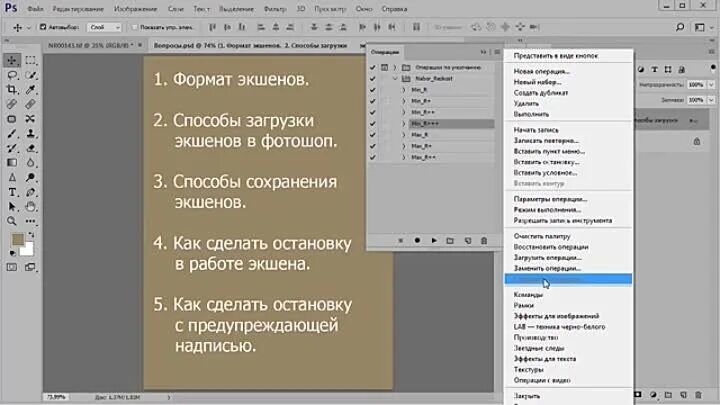Select the Zoom tool
The image size is (720, 405).
click(x=12, y=221)
